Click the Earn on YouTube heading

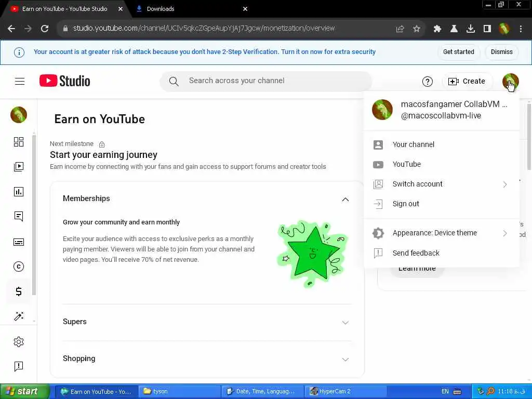[x=99, y=119]
